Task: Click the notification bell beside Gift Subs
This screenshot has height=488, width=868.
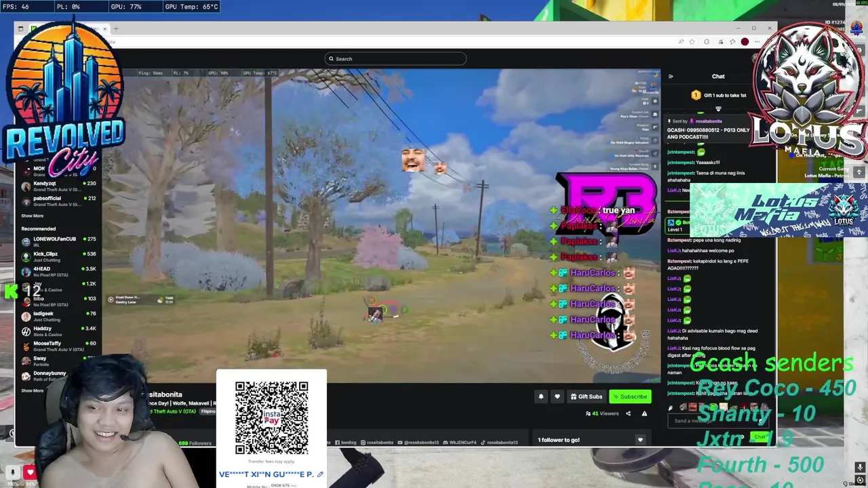Action: point(541,396)
